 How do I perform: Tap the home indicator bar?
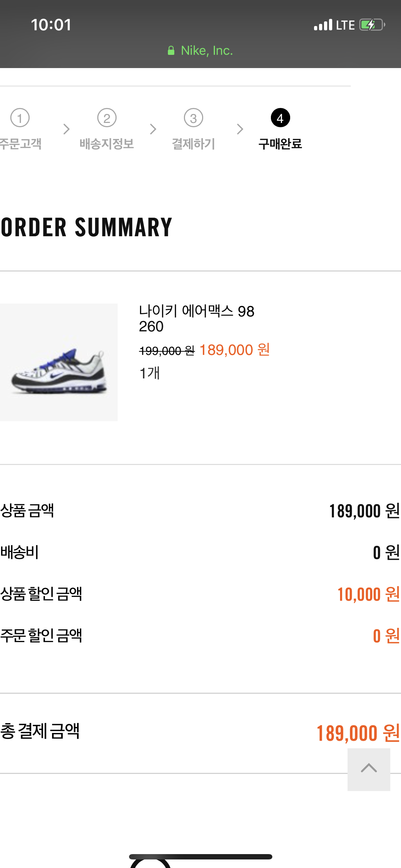pos(201,857)
